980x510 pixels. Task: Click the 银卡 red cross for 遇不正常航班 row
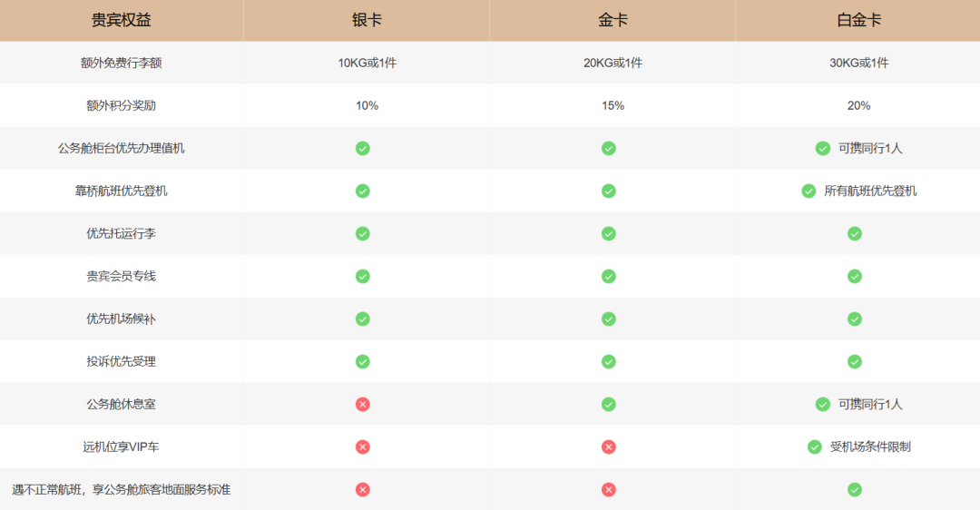coord(362,489)
